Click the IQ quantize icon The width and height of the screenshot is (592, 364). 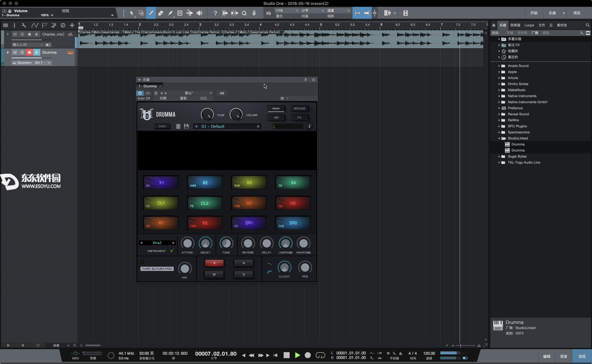[x=268, y=13]
